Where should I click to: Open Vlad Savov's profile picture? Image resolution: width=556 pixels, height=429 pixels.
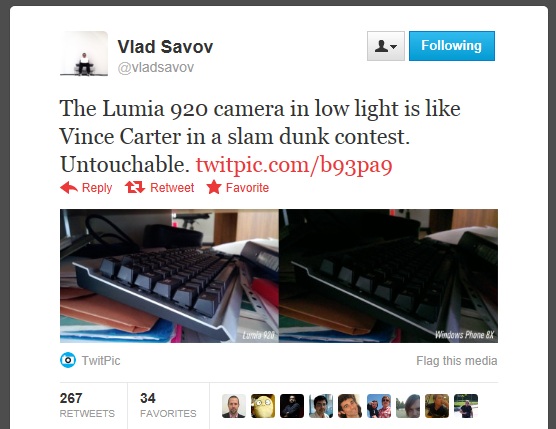coord(84,54)
